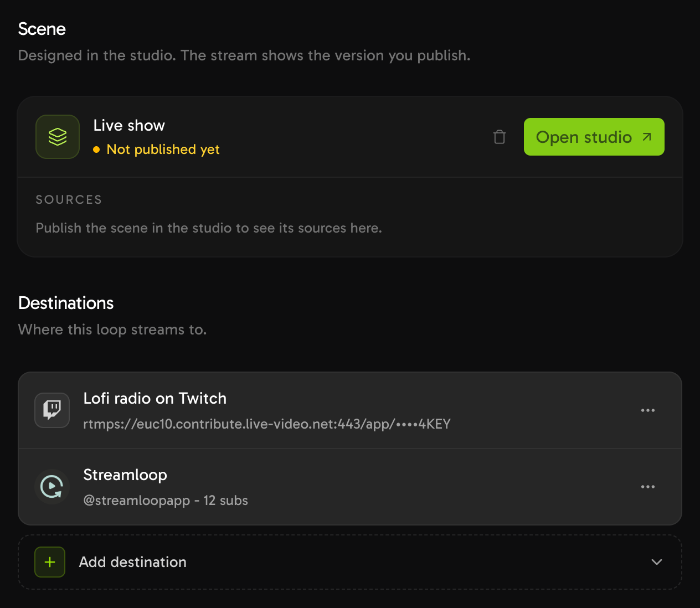Expand the Add destination chevron
Screen dimensions: 700x608
[x=657, y=562]
